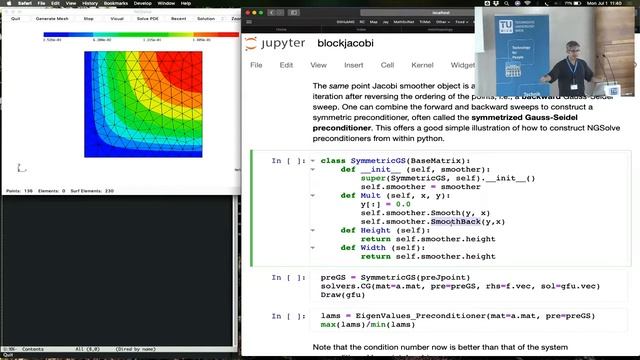640x360 pixels.
Task: Collapse the class SymmetricGS code block
Action: [313, 161]
